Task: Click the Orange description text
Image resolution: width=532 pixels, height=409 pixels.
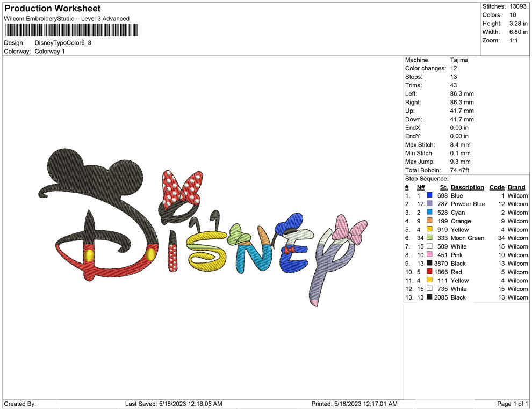Action: tap(461, 221)
